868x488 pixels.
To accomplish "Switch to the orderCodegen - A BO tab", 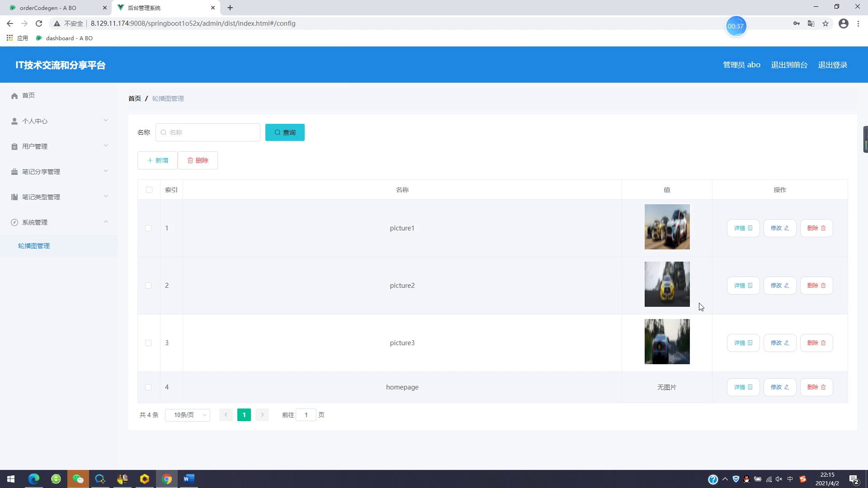I will [x=55, y=8].
